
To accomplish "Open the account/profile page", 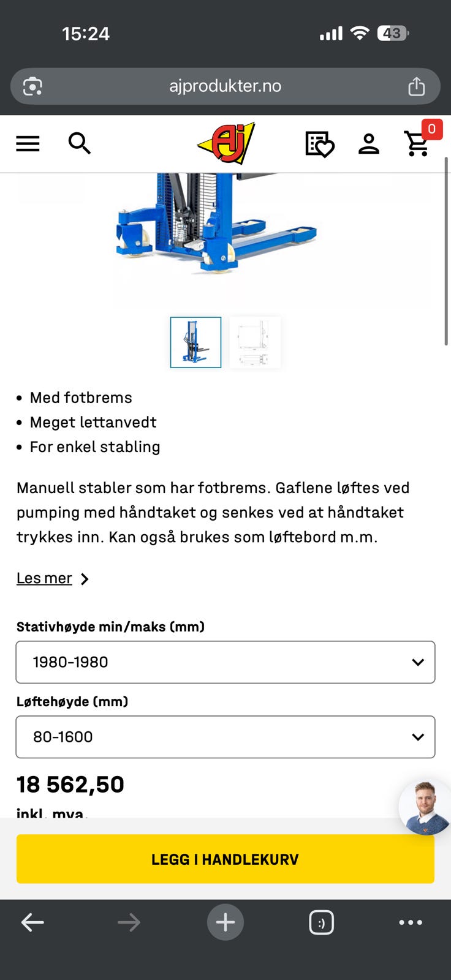I will [369, 143].
